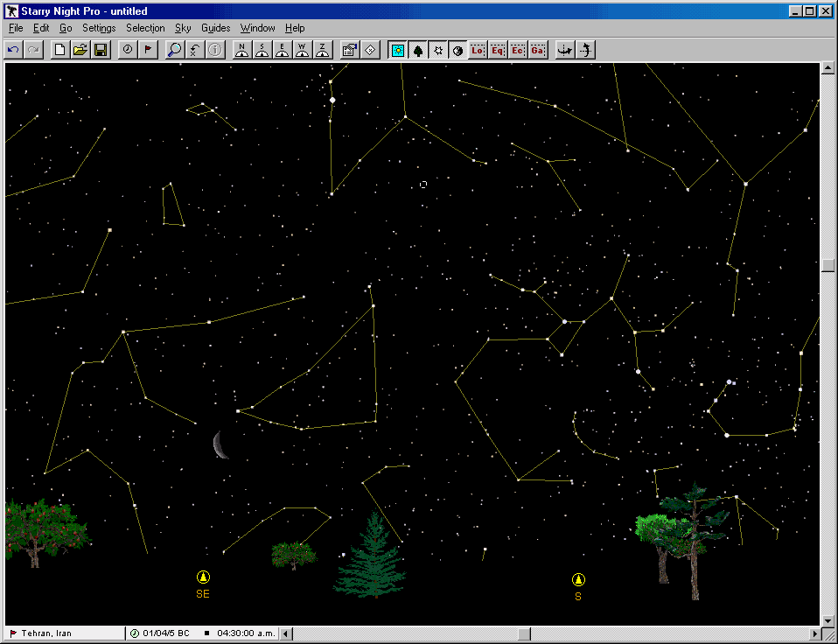Click the Starry Night app icon in the title bar
The image size is (838, 644).
coord(11,10)
